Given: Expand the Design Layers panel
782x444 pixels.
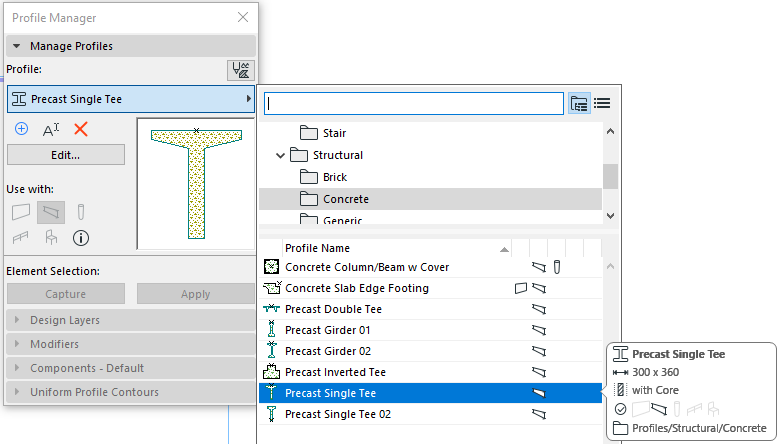Looking at the screenshot, I should [x=131, y=320].
